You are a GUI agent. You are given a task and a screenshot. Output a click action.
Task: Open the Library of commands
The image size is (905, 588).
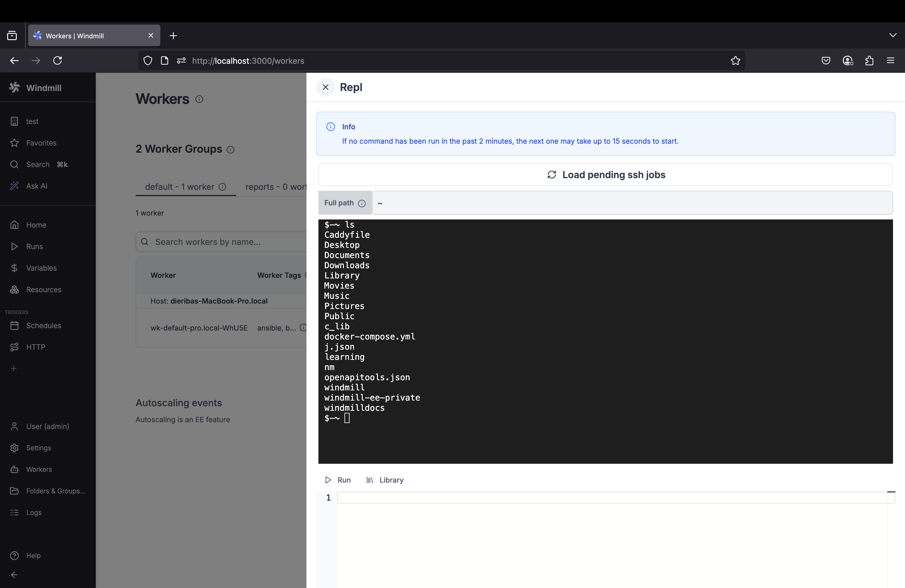click(x=385, y=480)
